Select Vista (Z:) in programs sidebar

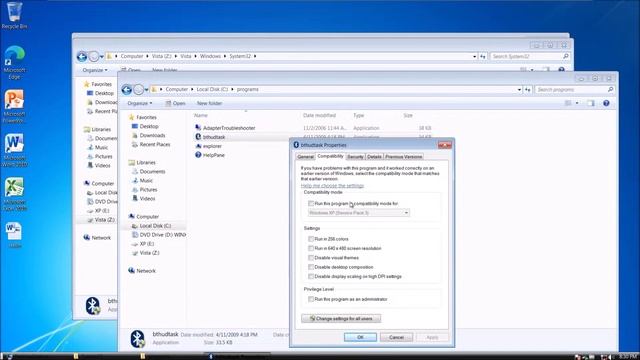[149, 253]
